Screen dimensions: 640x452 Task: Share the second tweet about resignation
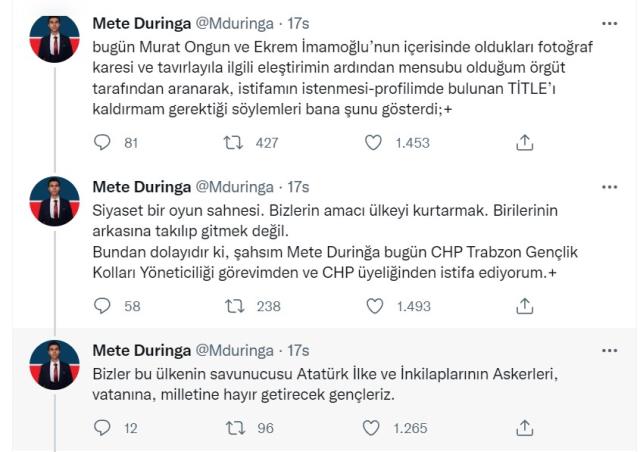[524, 306]
